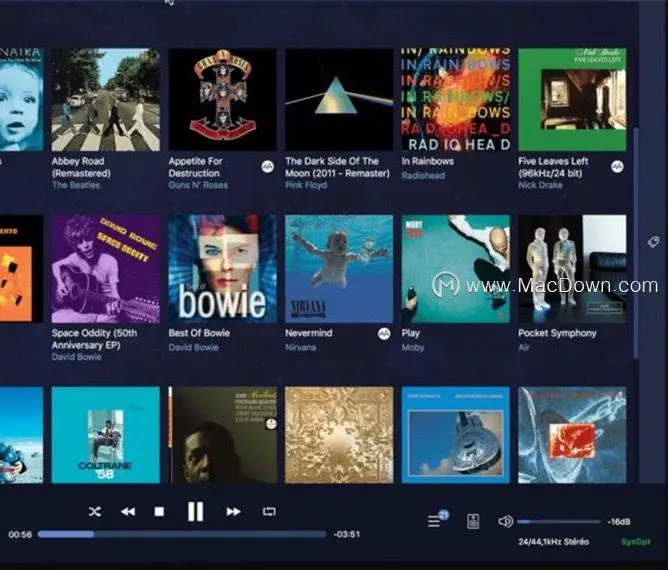This screenshot has height=570, width=668.
Task: Open Moby Play album cover
Action: (455, 269)
